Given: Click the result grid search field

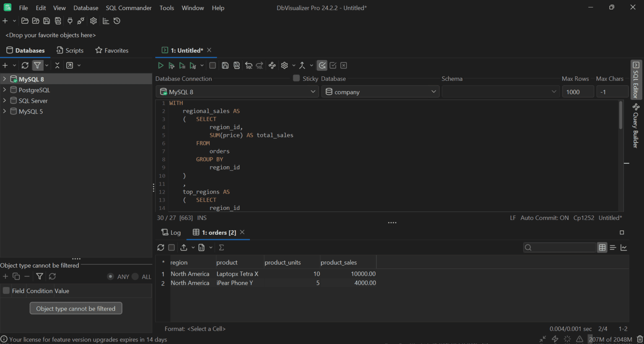Looking at the screenshot, I should pyautogui.click(x=560, y=248).
